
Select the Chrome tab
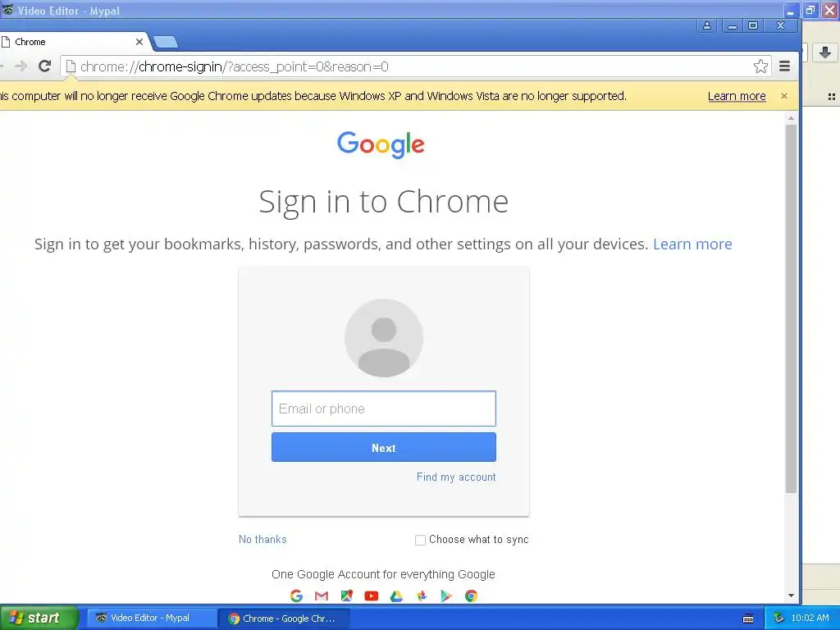pos(72,42)
